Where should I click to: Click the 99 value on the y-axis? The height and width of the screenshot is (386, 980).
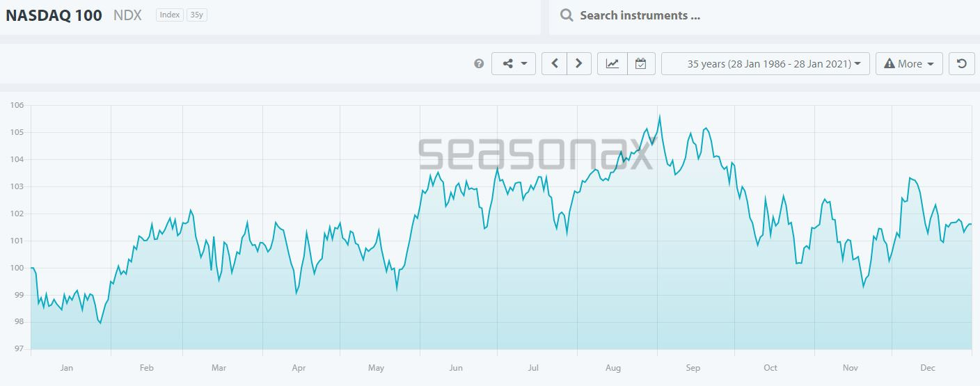point(19,295)
